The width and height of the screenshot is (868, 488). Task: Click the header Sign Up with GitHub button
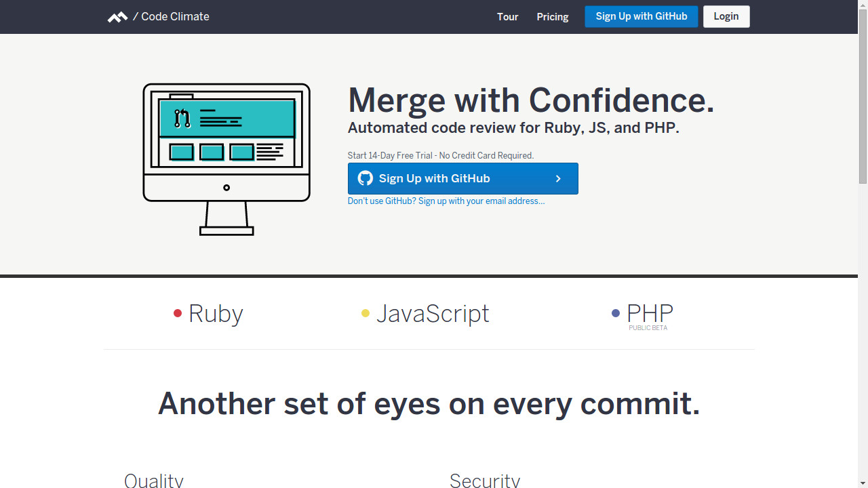tap(642, 16)
